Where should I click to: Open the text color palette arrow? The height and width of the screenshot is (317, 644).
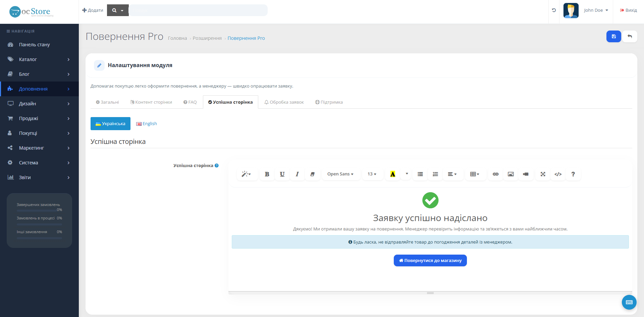pyautogui.click(x=407, y=174)
